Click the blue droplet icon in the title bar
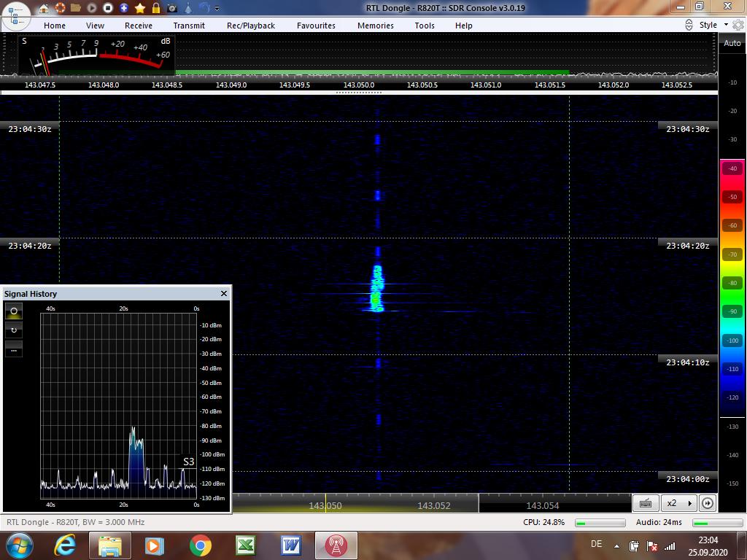The height and width of the screenshot is (560, 747). coord(188,7)
